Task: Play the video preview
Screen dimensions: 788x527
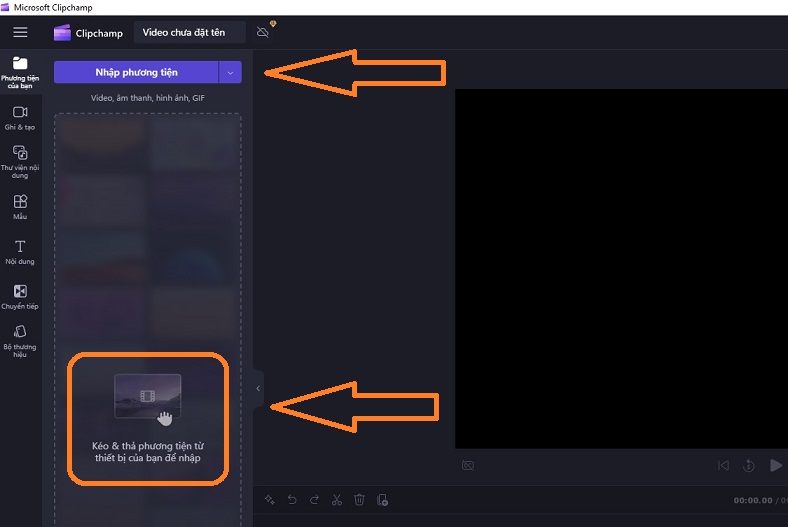Action: (x=776, y=465)
